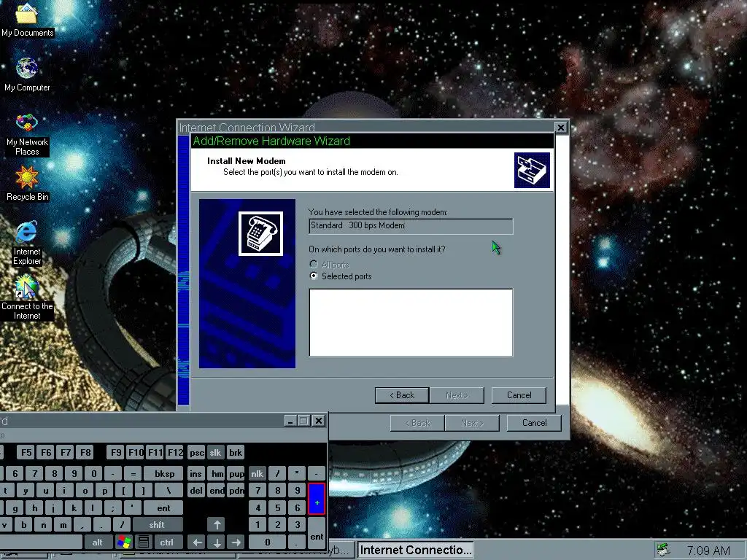The width and height of the screenshot is (747, 560).
Task: Click Next in Add/Remove Hardware Wizard
Action: click(457, 395)
